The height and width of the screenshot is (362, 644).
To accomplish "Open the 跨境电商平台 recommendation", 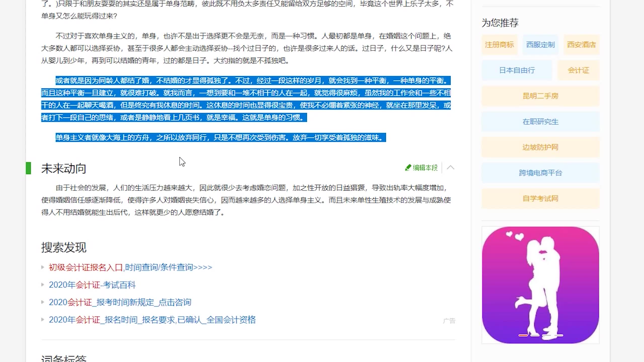I will (x=540, y=173).
